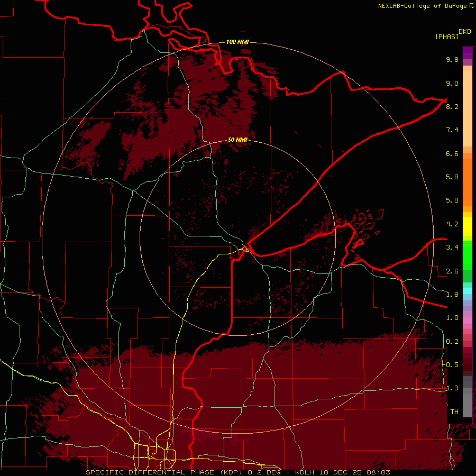The height and width of the screenshot is (476, 476).
Task: Select the 9.0 scale value
Action: coord(452,83)
